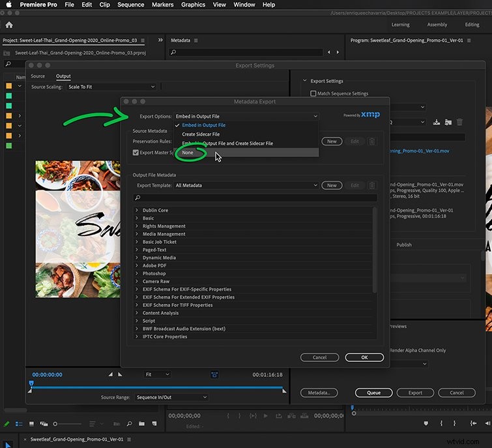
Task: Click the metadata schema search field
Action: point(255,198)
